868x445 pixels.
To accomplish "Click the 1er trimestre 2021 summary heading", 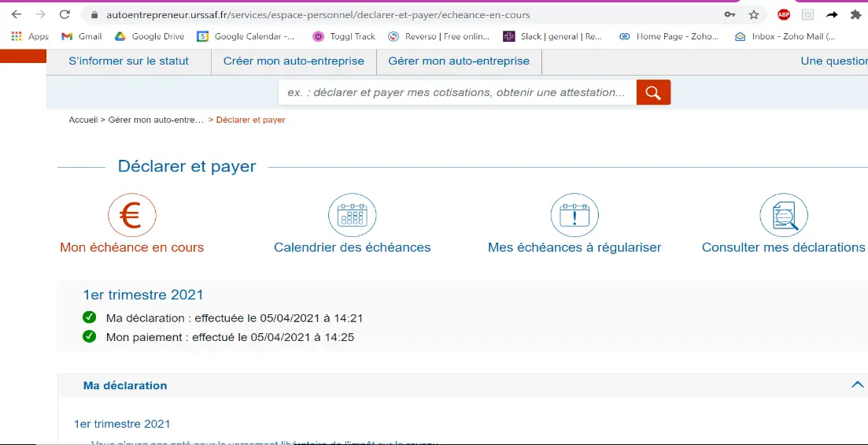I will click(142, 295).
